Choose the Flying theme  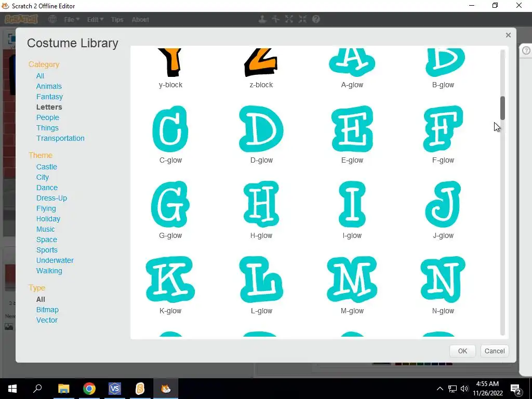(x=46, y=208)
